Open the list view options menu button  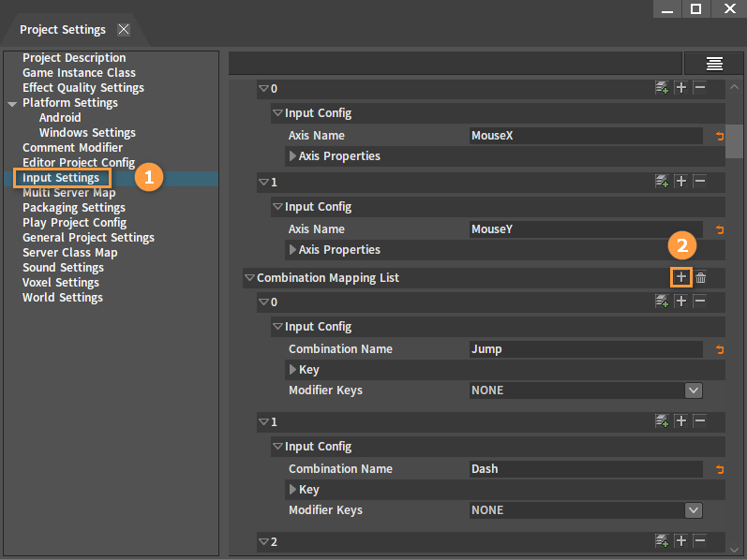coord(713,64)
